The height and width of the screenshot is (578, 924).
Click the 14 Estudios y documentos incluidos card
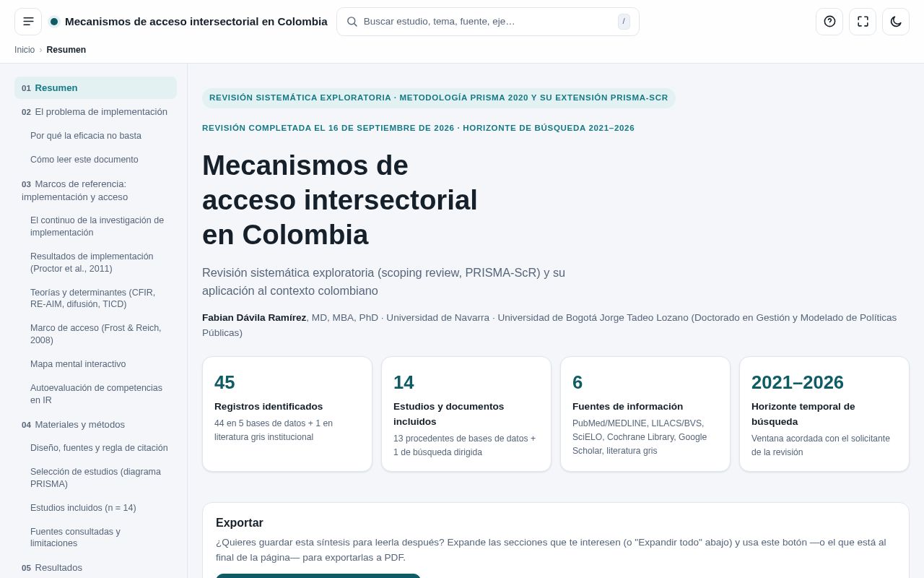[466, 414]
